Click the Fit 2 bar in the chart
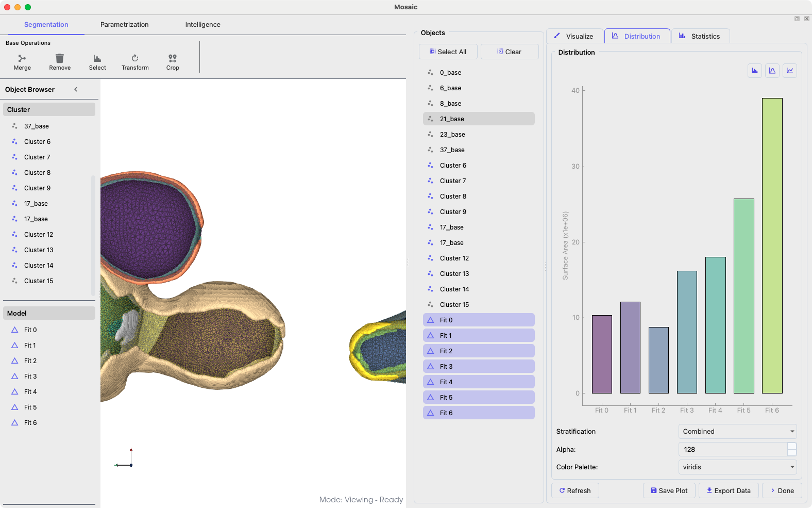This screenshot has height=508, width=812. tap(658, 360)
